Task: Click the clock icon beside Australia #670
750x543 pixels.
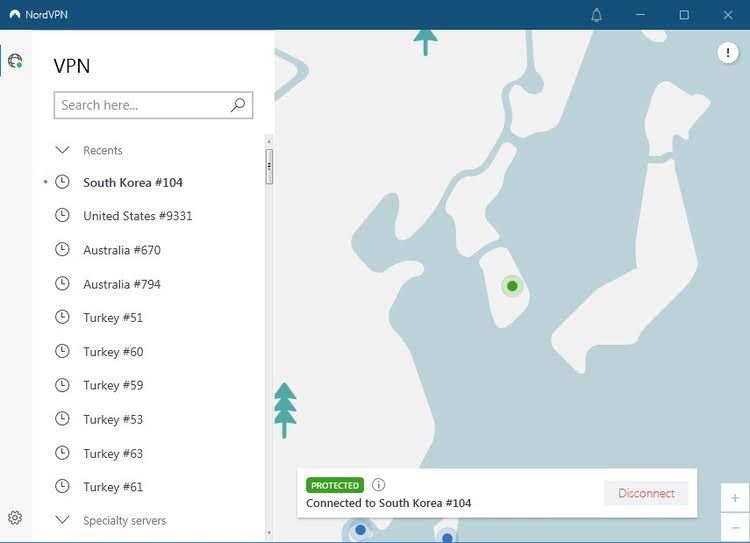Action: point(62,249)
